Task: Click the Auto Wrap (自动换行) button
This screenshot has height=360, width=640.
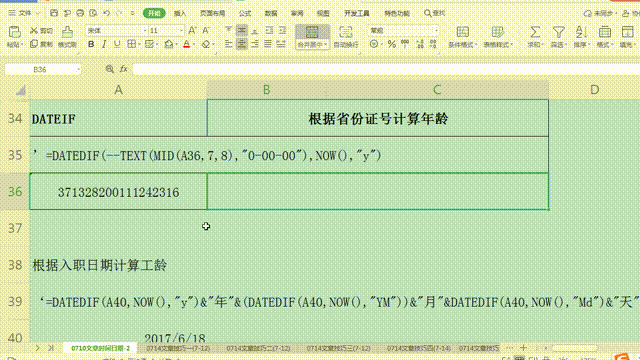Action: coord(346,37)
